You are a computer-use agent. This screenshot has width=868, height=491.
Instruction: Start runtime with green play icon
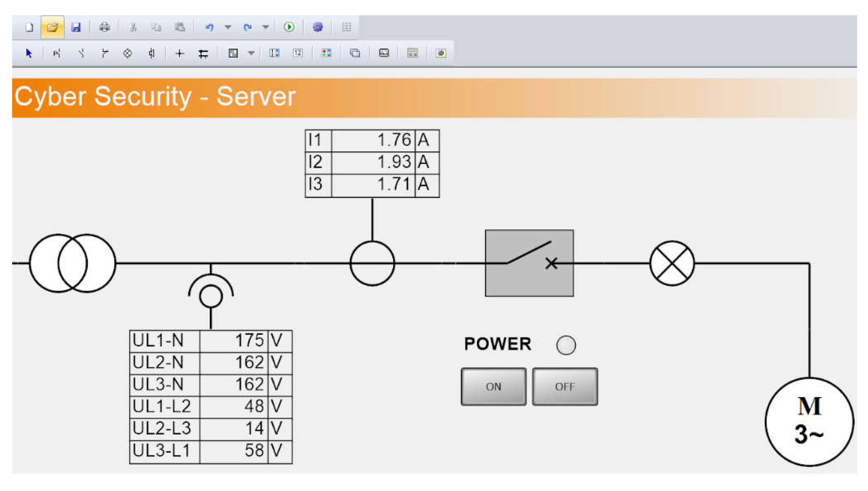tap(289, 27)
